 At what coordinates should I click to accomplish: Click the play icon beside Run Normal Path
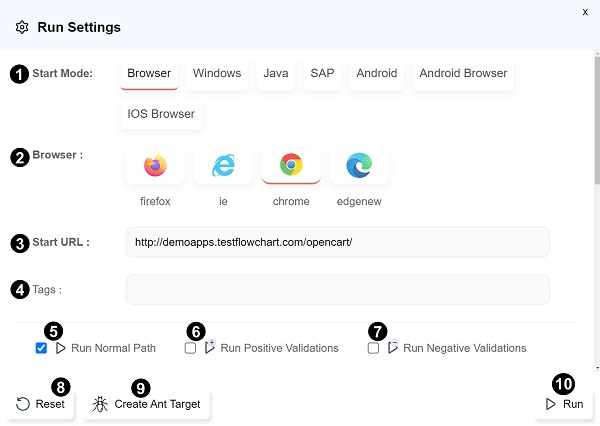pyautogui.click(x=61, y=348)
